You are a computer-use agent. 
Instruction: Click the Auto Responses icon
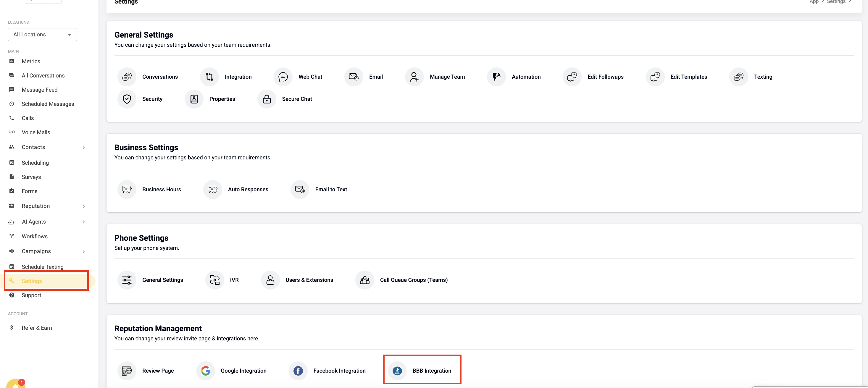point(212,190)
